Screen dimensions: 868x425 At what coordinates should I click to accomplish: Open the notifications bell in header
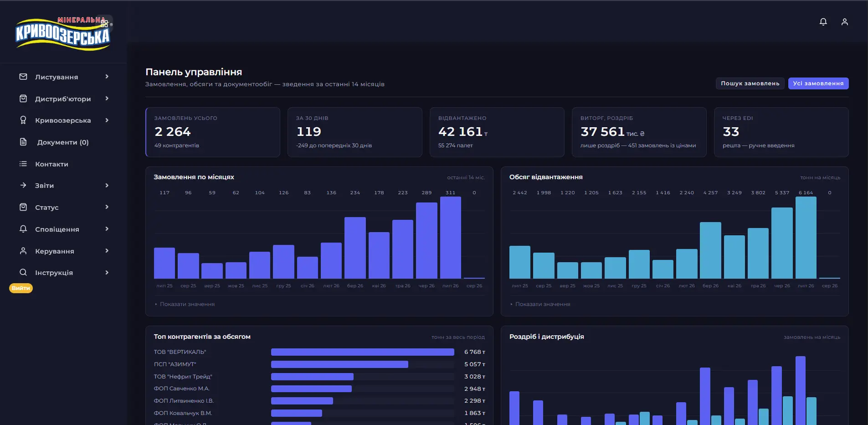coord(823,22)
